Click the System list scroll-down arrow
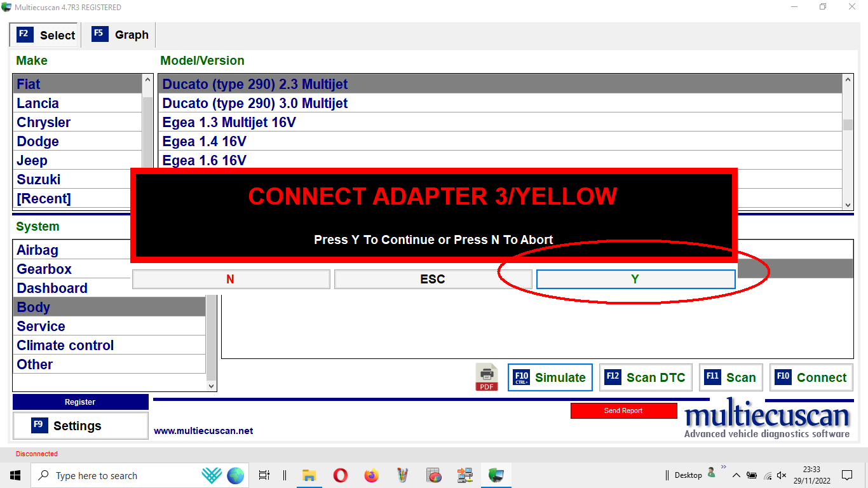Viewport: 868px width, 488px height. tap(212, 385)
